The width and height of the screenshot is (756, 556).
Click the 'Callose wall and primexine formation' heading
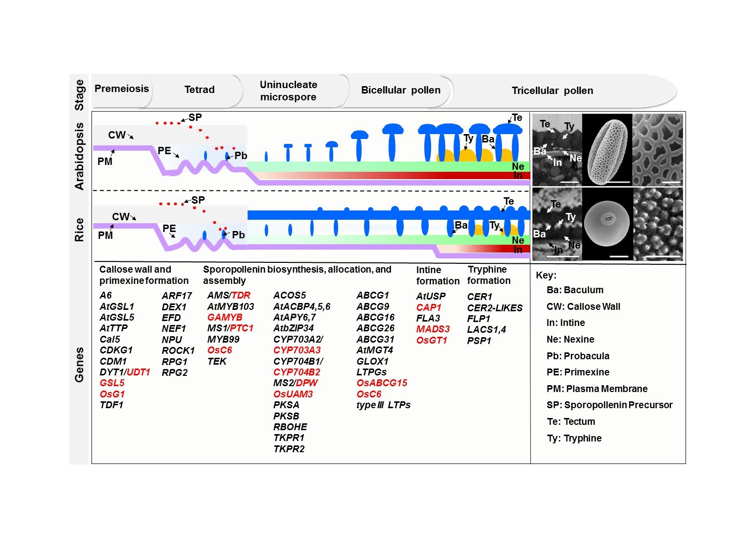tap(143, 275)
